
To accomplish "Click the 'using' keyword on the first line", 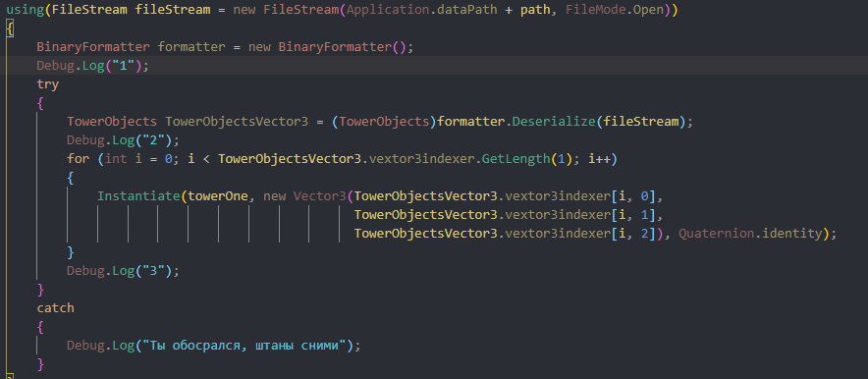I will 25,10.
